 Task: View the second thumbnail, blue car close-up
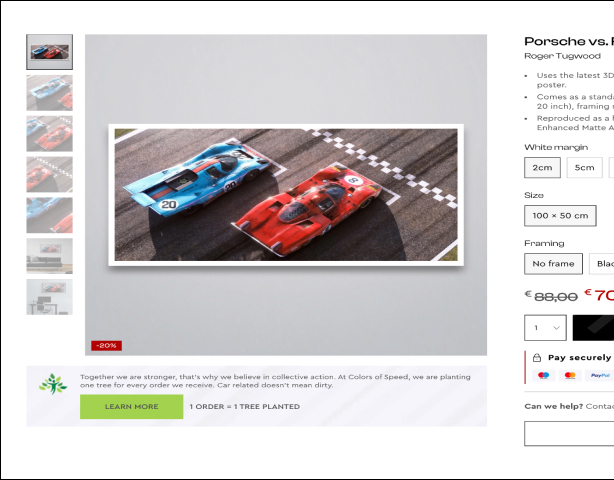tap(49, 92)
